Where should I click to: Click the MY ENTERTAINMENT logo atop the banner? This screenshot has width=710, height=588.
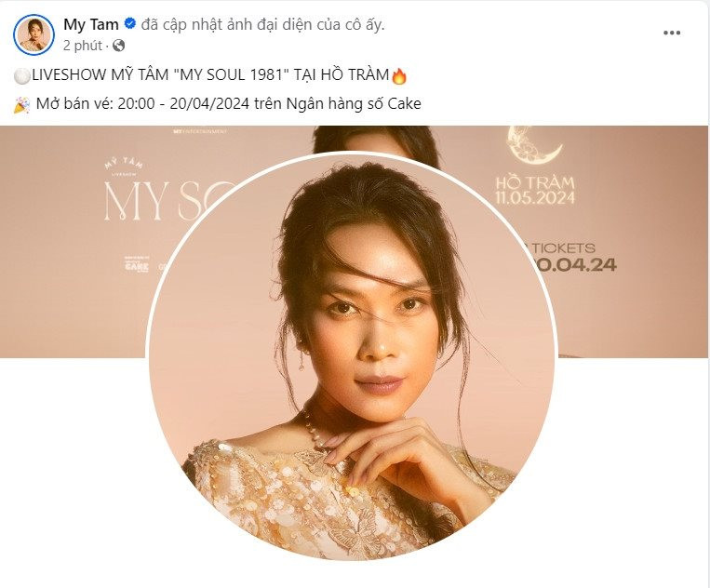(x=200, y=131)
